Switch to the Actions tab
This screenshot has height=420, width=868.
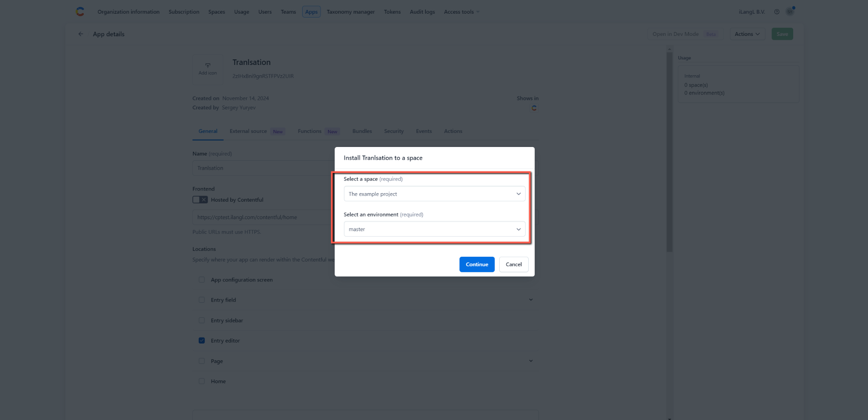(x=453, y=131)
